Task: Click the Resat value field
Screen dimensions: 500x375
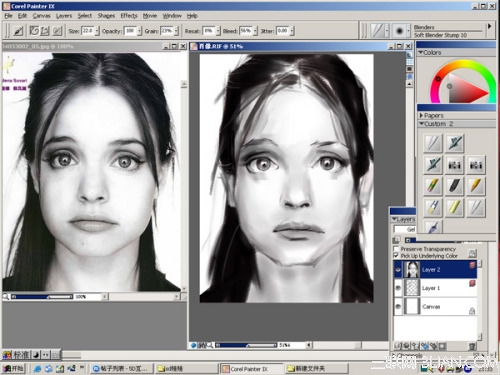Action: [209, 31]
